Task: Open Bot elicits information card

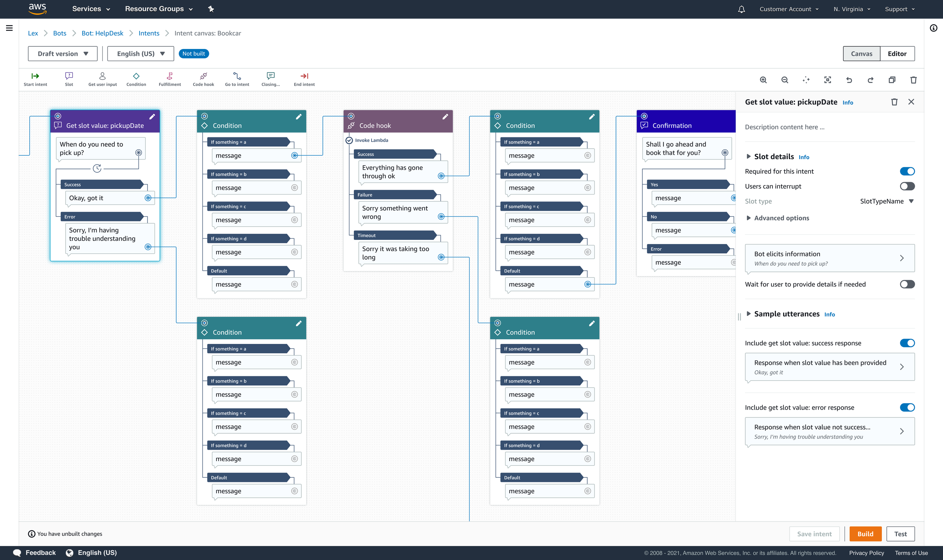Action: click(x=829, y=258)
